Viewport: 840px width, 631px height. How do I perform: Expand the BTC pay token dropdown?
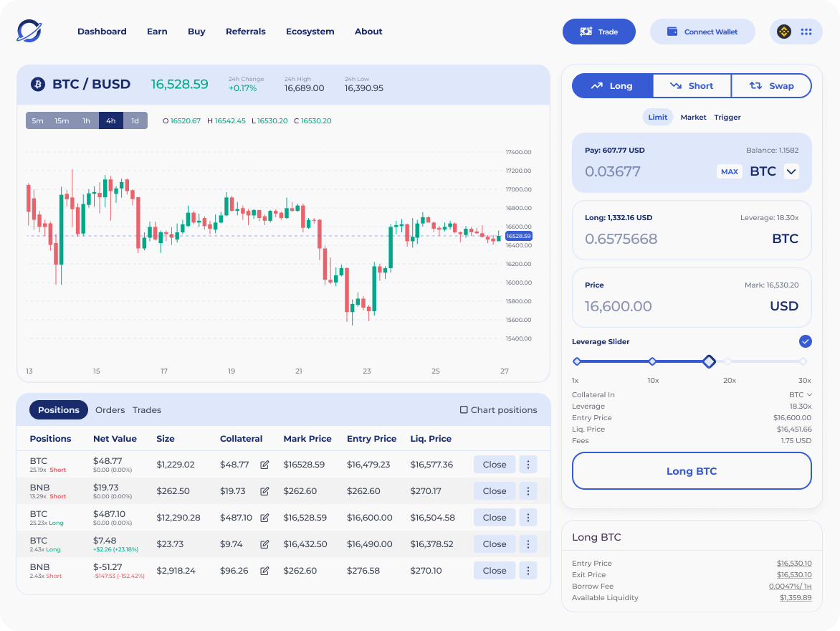click(791, 171)
